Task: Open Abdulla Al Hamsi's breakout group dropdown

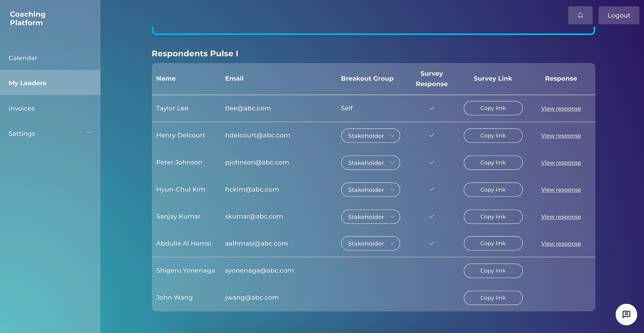Action: point(370,243)
